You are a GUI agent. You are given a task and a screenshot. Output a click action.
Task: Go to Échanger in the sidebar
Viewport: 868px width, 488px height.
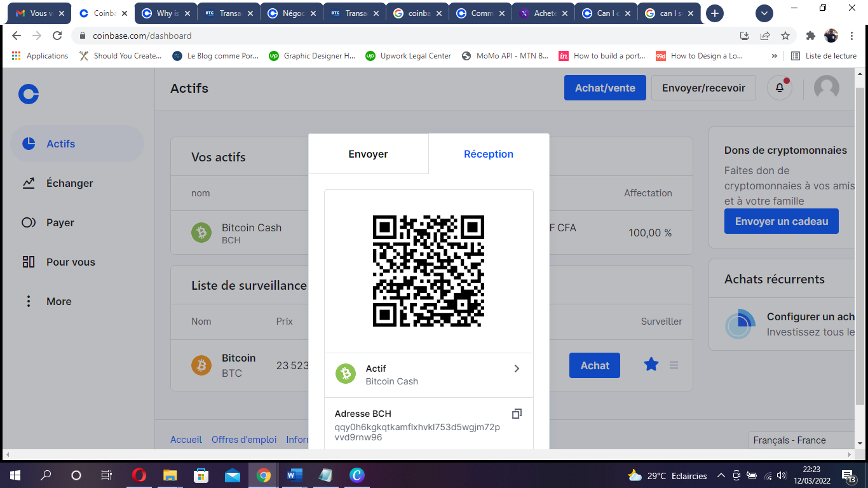(x=77, y=184)
